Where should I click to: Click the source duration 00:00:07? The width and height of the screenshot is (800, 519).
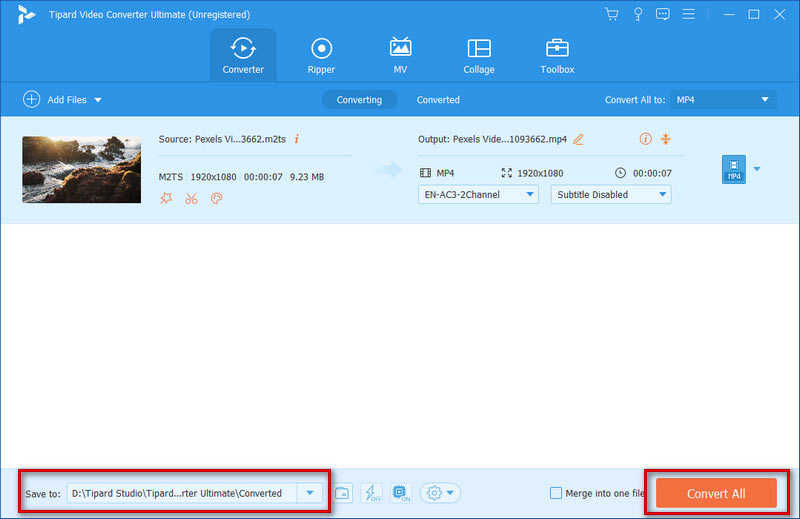pos(263,177)
